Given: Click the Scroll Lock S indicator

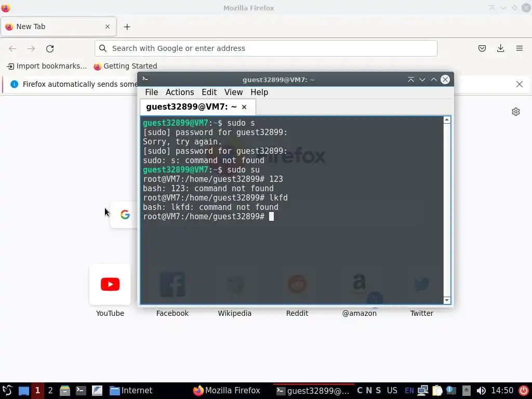Looking at the screenshot, I should [x=378, y=391].
